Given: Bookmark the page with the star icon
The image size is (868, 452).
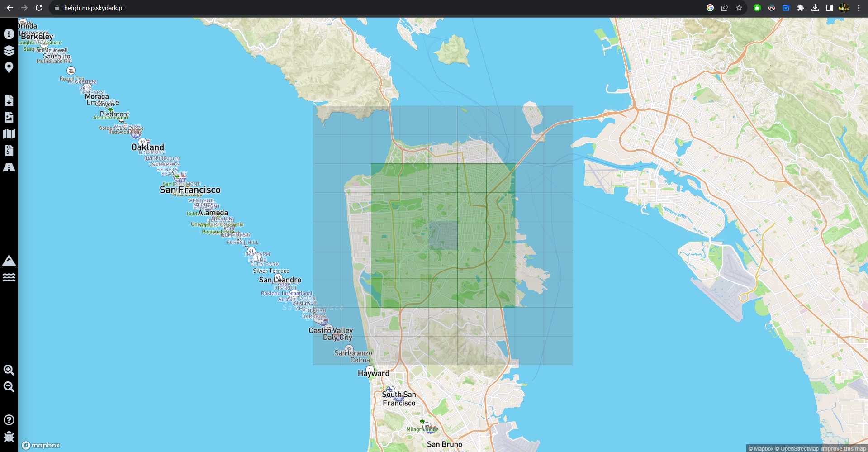Looking at the screenshot, I should (739, 8).
